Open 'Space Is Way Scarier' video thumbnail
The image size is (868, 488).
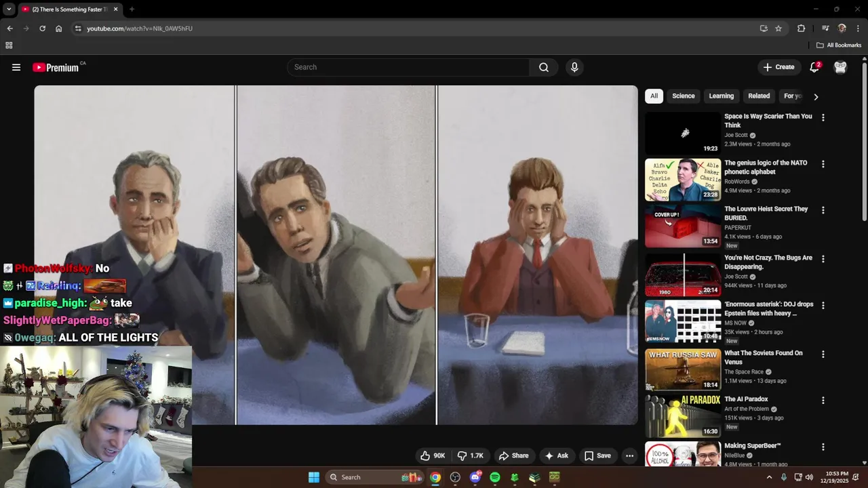[683, 134]
